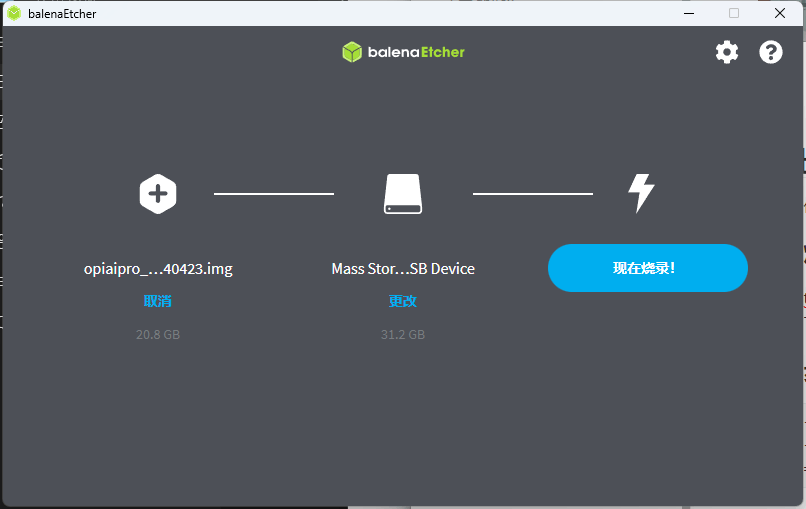Open the help question mark icon
This screenshot has width=806, height=509.
771,52
